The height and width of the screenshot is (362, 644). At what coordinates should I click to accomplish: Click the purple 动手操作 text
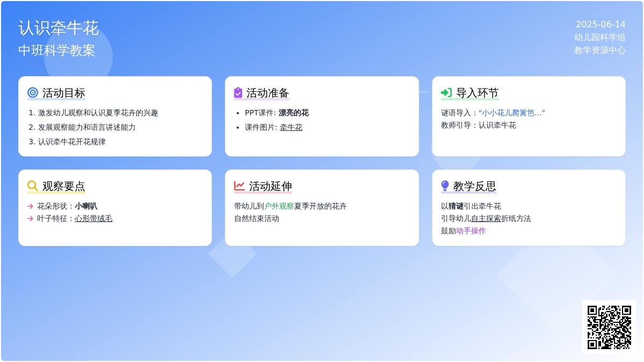[471, 231]
